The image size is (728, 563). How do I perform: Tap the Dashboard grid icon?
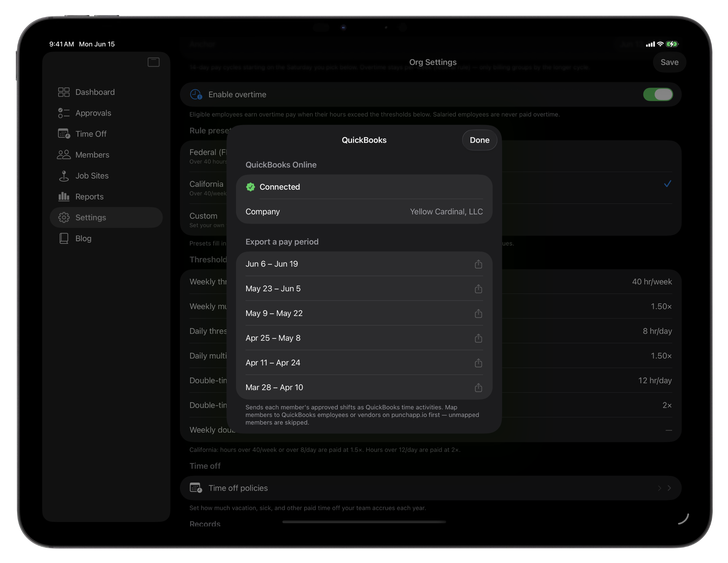(64, 92)
